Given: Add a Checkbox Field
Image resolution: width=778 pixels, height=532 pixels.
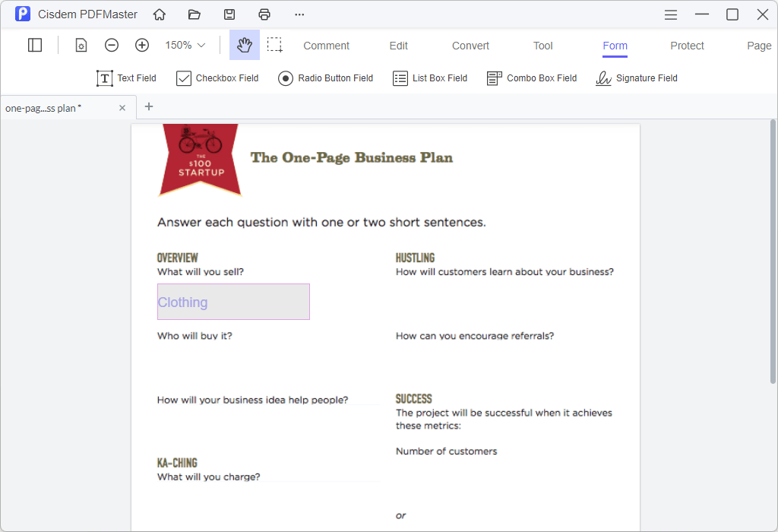Looking at the screenshot, I should tap(217, 78).
